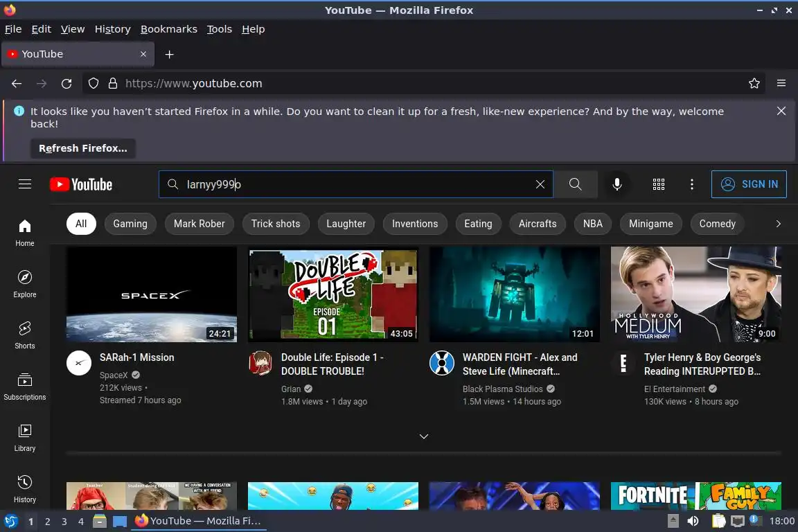Viewport: 798px width, 532px height.
Task: Clear the search text with X
Action: (x=540, y=184)
